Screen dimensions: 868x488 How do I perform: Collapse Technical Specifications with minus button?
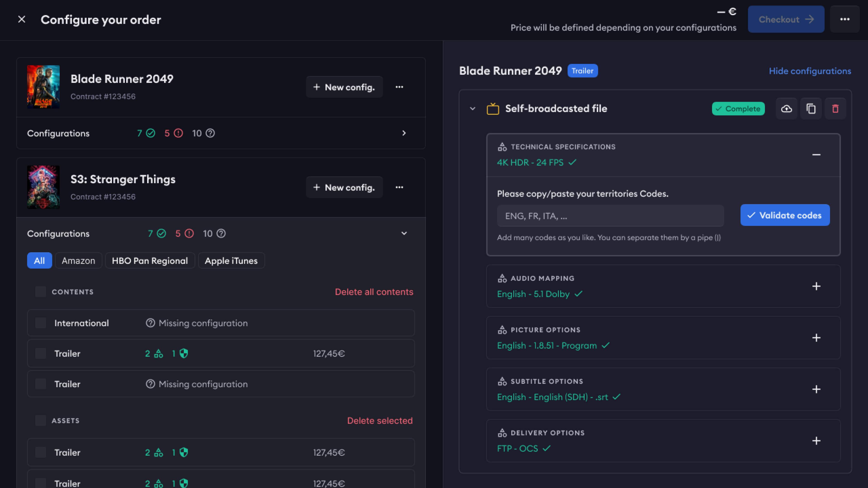click(816, 155)
